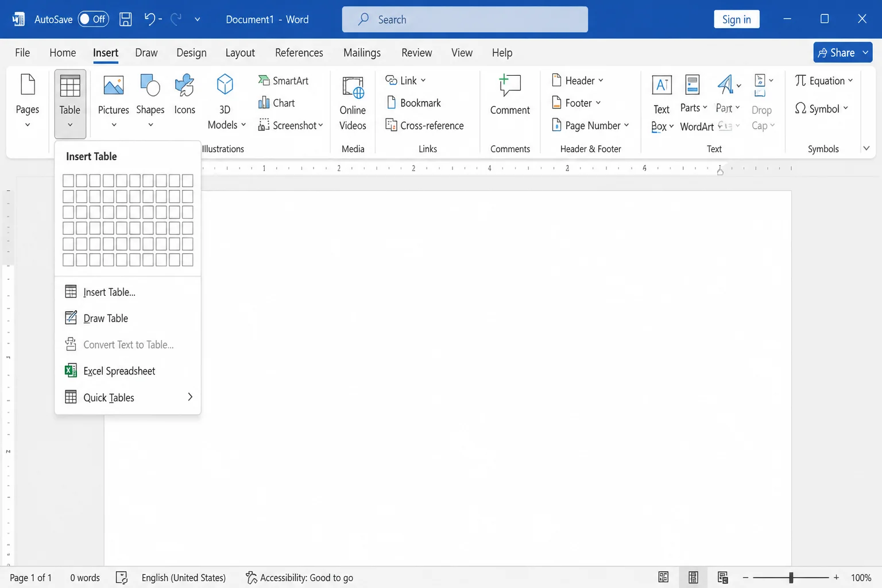Switch to the Draw tab

pos(146,53)
